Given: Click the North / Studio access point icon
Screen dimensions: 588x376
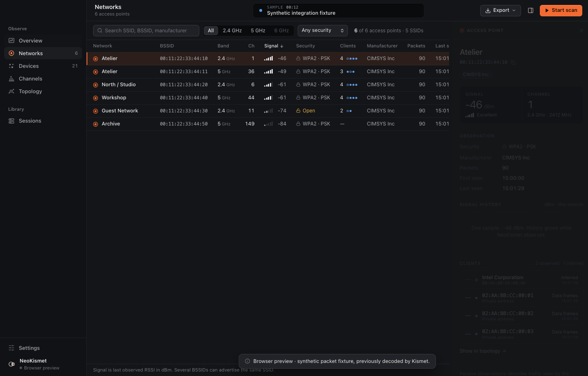Looking at the screenshot, I should click(x=96, y=85).
